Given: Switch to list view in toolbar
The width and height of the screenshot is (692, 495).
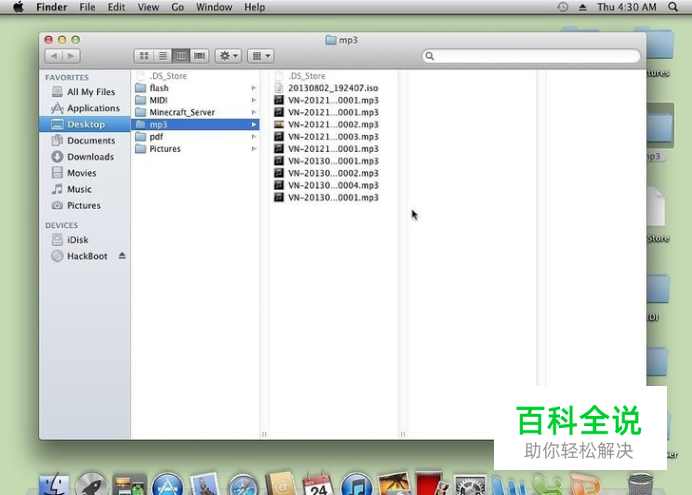Looking at the screenshot, I should click(162, 56).
